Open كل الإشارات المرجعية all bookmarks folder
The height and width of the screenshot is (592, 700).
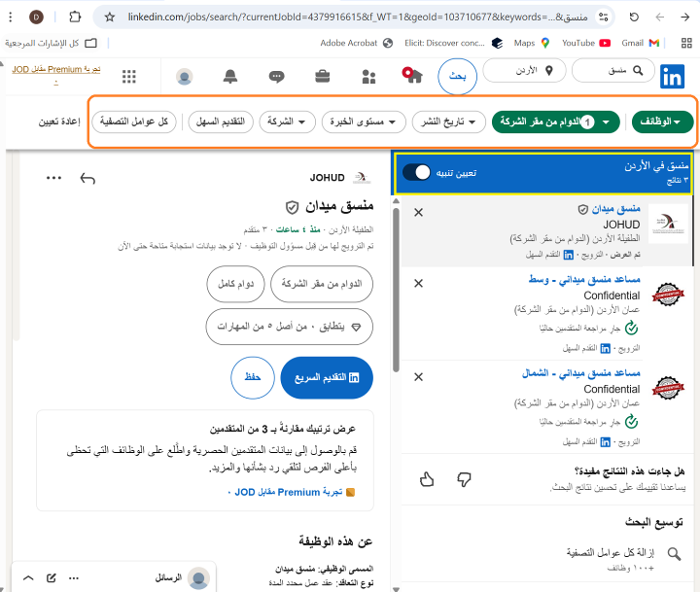tap(51, 43)
